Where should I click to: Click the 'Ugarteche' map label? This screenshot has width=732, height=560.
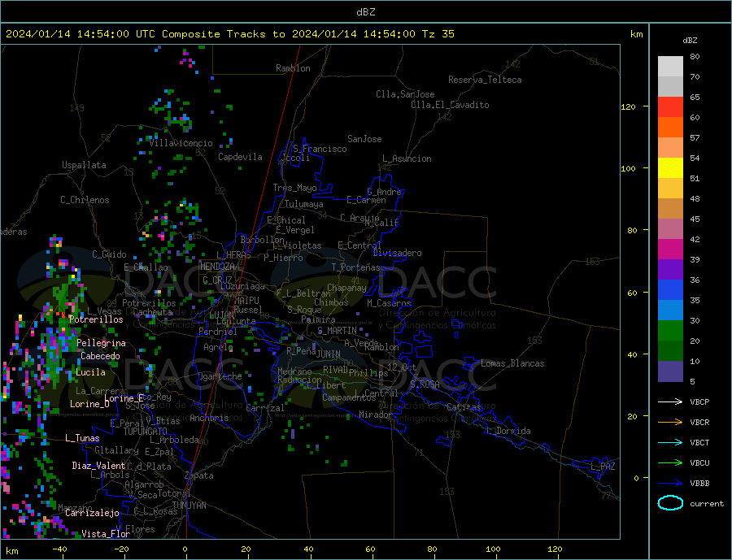pyautogui.click(x=220, y=376)
